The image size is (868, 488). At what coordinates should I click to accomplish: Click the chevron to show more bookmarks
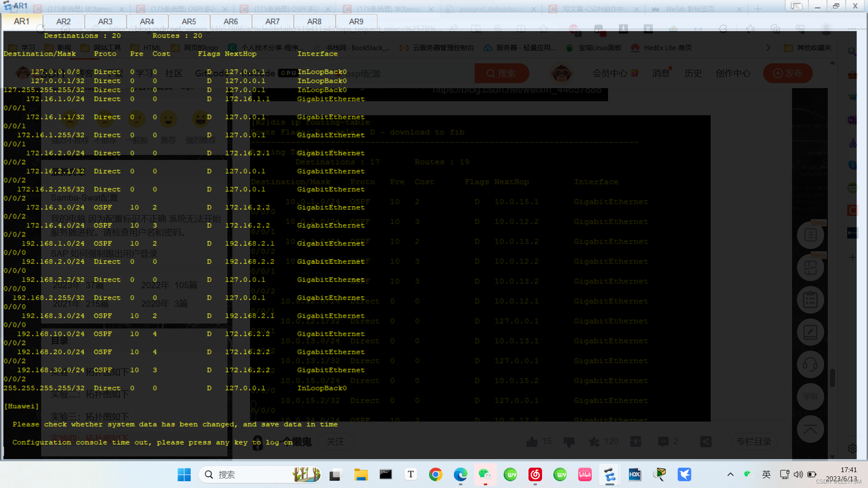pos(769,47)
